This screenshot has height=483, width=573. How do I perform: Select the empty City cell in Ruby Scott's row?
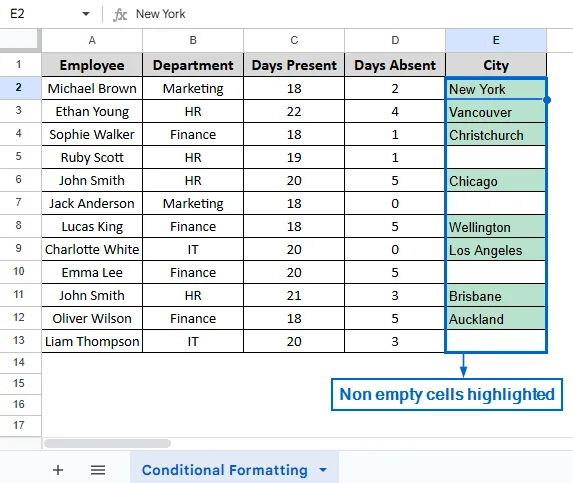point(496,157)
